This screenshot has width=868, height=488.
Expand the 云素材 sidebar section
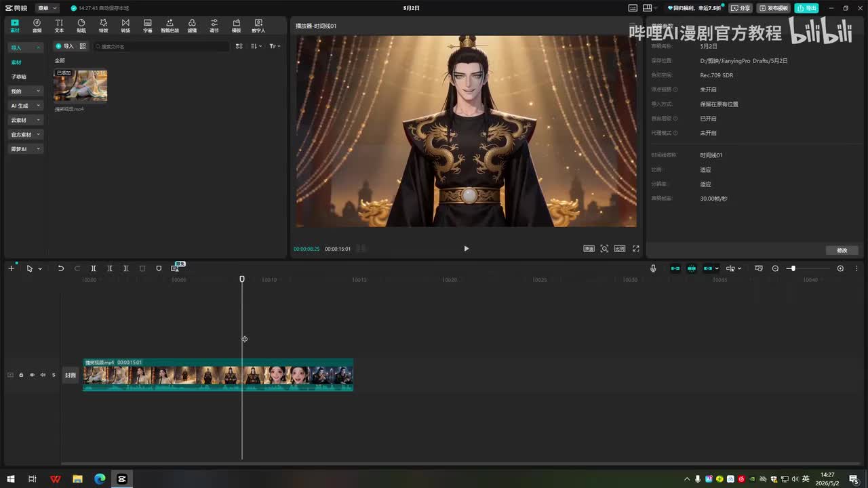(26, 120)
